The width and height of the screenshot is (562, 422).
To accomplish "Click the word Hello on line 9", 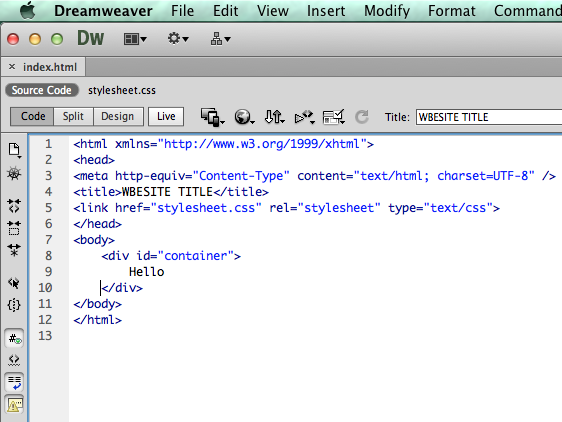I will (147, 272).
